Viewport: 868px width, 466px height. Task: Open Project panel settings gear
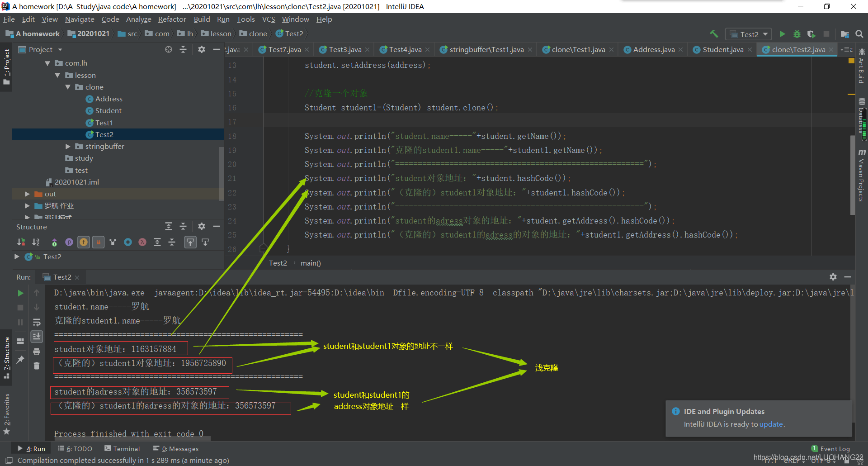coord(202,49)
